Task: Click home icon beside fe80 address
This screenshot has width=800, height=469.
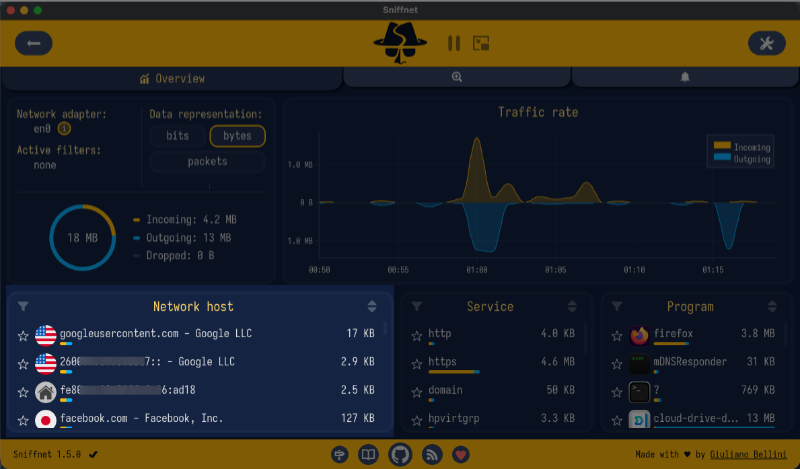Action: pyautogui.click(x=45, y=392)
